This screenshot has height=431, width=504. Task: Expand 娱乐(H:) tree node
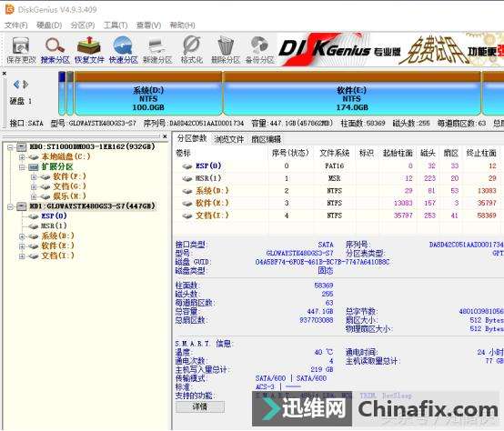[x=34, y=196]
